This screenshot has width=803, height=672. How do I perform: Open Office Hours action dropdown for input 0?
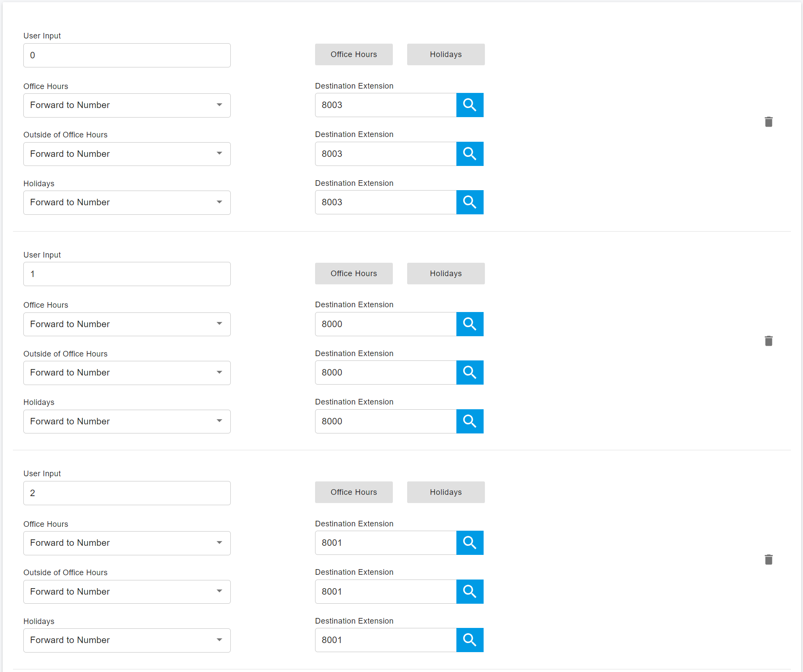click(127, 105)
